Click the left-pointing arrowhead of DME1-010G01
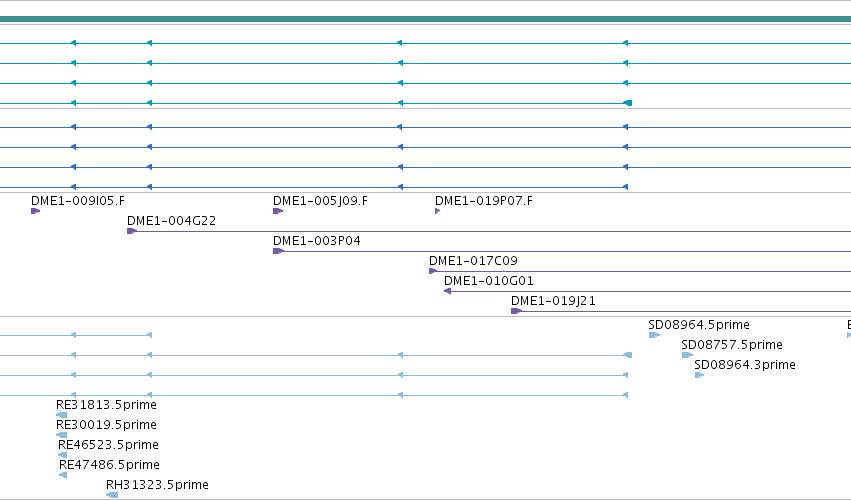 448,292
